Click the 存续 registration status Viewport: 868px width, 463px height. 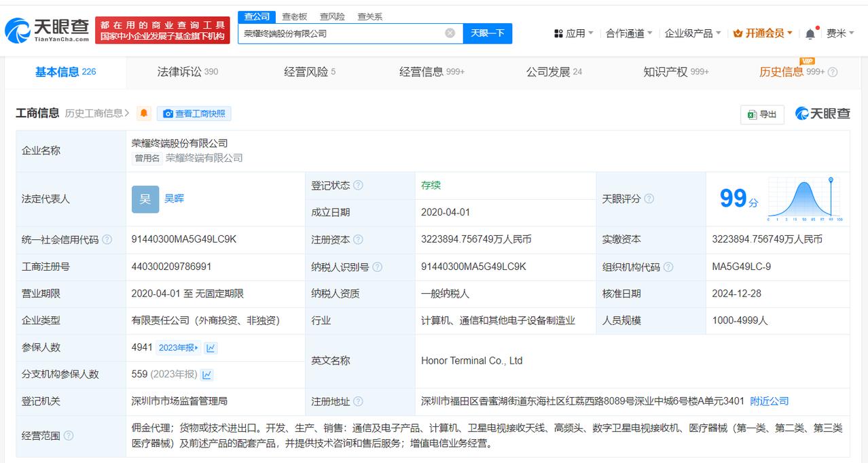(x=431, y=185)
